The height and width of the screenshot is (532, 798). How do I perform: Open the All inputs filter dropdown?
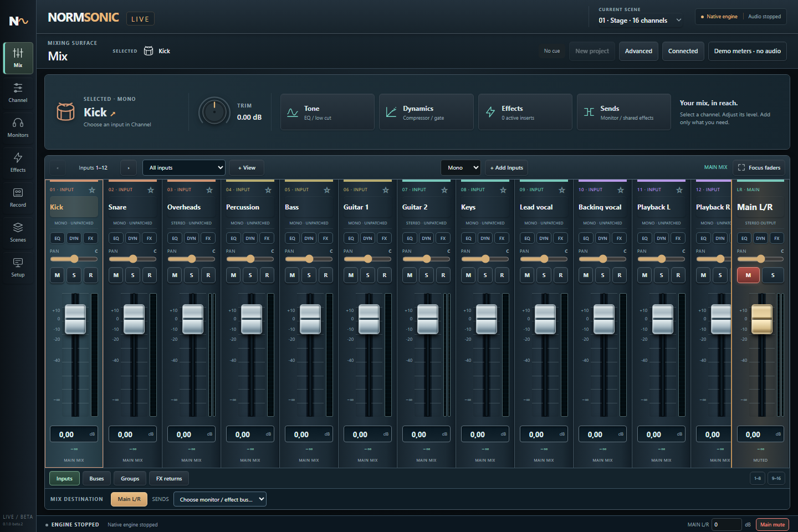point(184,168)
